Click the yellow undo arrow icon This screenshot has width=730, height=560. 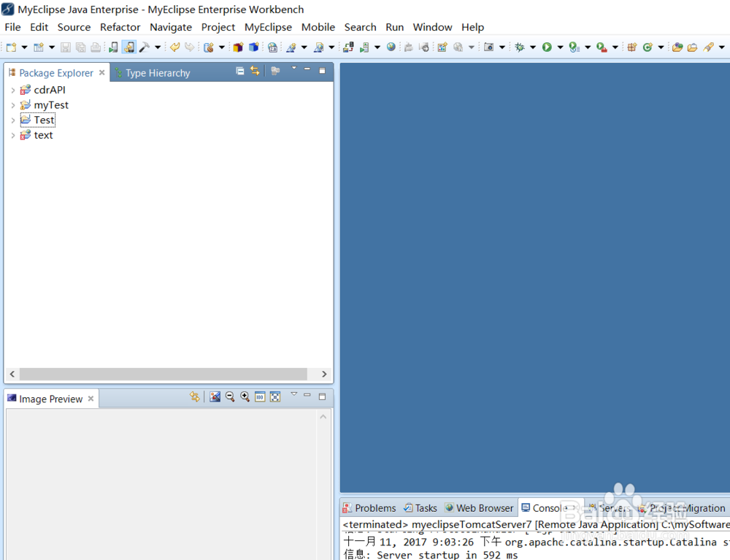[174, 47]
